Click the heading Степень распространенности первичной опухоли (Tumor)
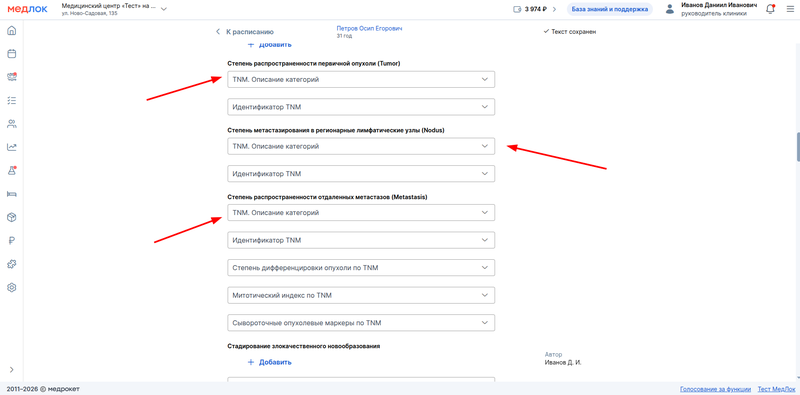The width and height of the screenshot is (800, 395). (313, 64)
